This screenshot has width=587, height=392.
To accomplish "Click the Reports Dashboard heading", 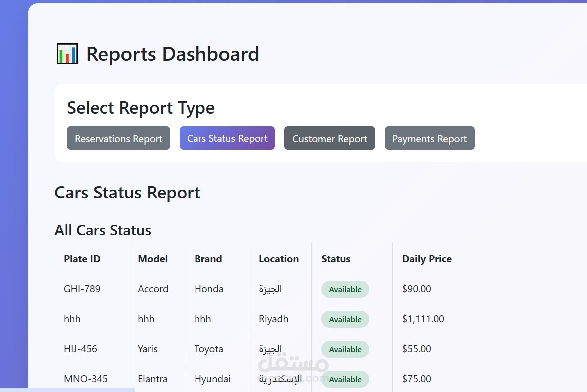I will tap(173, 54).
